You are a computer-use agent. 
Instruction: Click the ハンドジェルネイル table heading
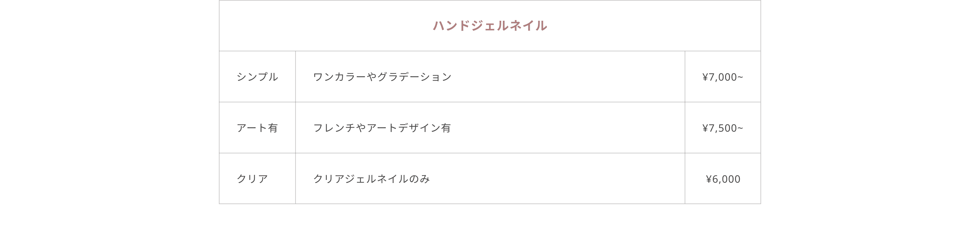(x=490, y=26)
